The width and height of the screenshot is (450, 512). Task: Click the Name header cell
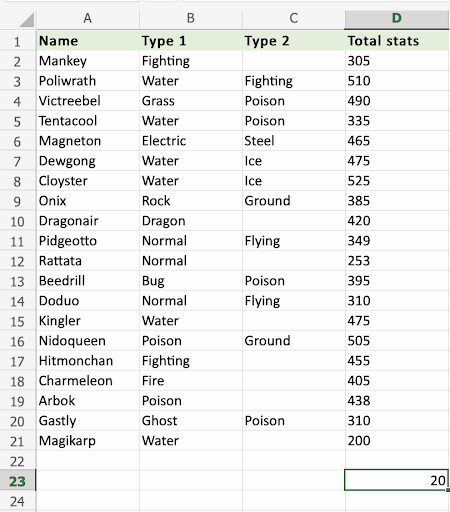point(88,41)
